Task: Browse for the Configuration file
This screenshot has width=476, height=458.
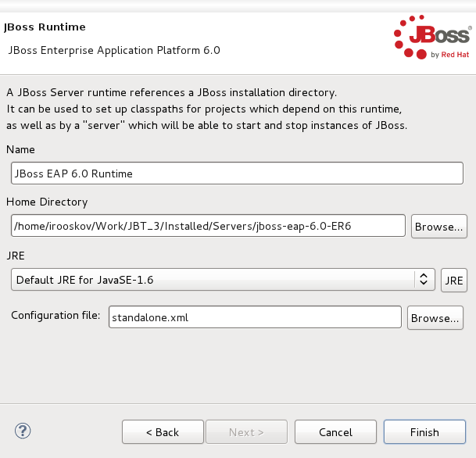Action: click(435, 318)
